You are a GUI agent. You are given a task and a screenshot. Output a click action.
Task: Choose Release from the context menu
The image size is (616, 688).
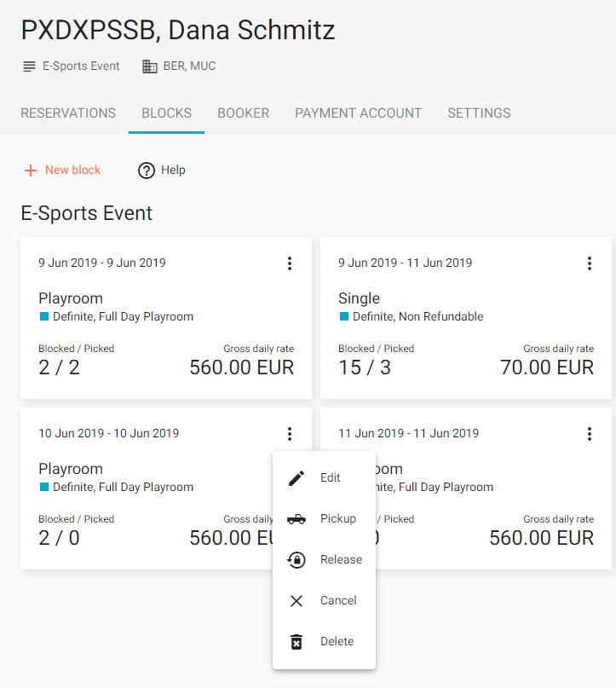click(324, 559)
